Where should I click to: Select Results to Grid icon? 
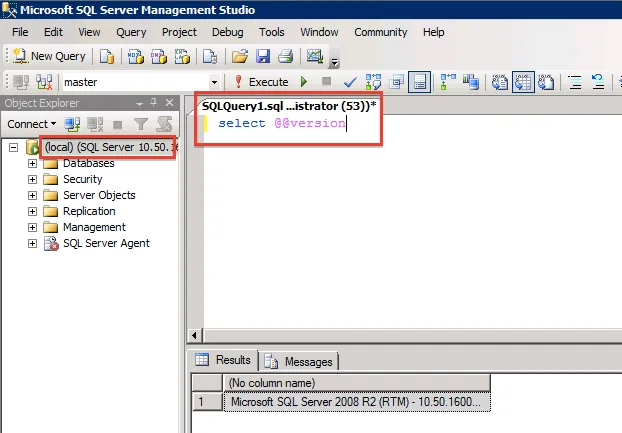pos(523,82)
